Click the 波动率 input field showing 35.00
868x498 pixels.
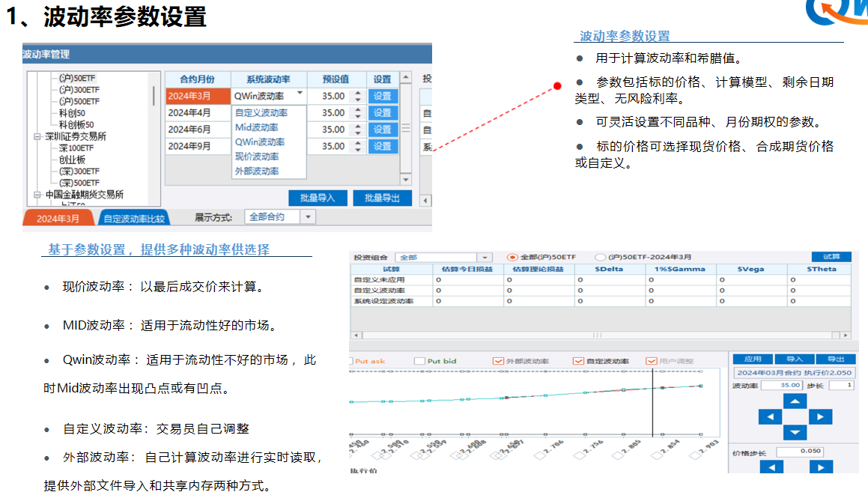tap(782, 385)
